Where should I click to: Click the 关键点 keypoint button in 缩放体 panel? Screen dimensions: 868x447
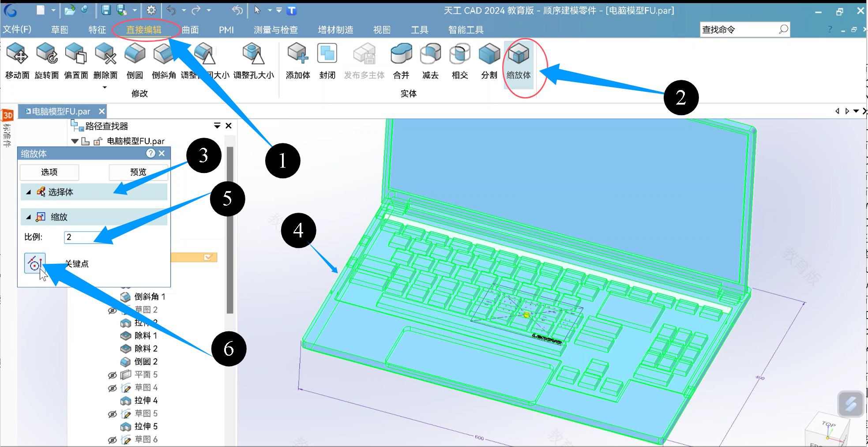(x=35, y=263)
